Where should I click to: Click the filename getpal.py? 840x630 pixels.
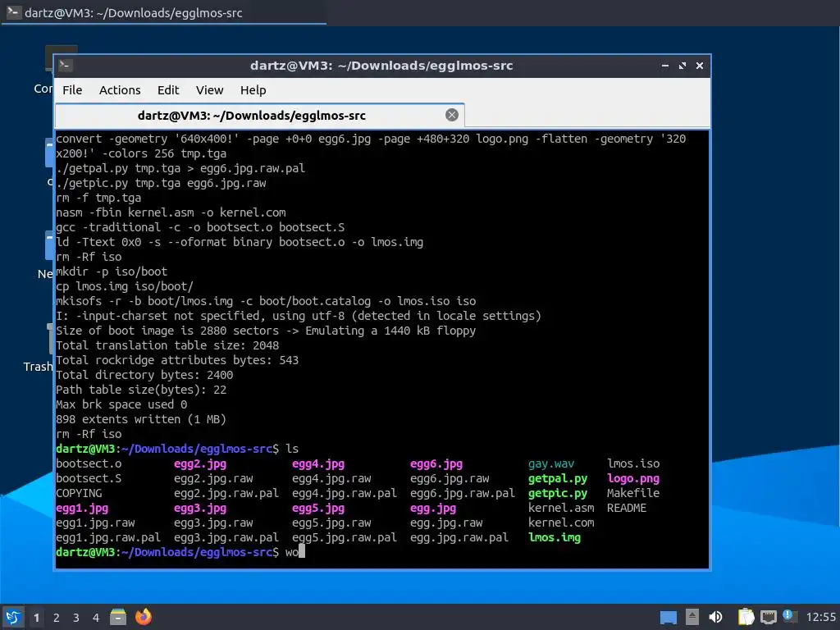(558, 478)
